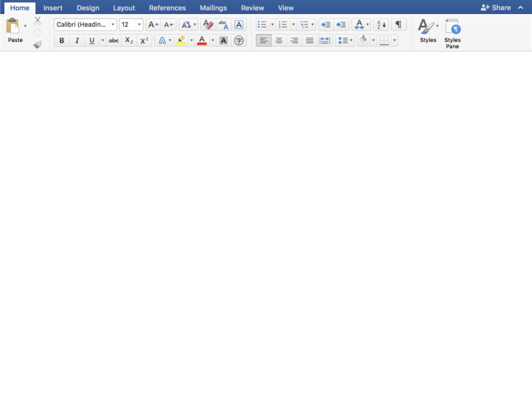Open the References tab
Viewport: 532px width, 399px height.
pos(167,8)
